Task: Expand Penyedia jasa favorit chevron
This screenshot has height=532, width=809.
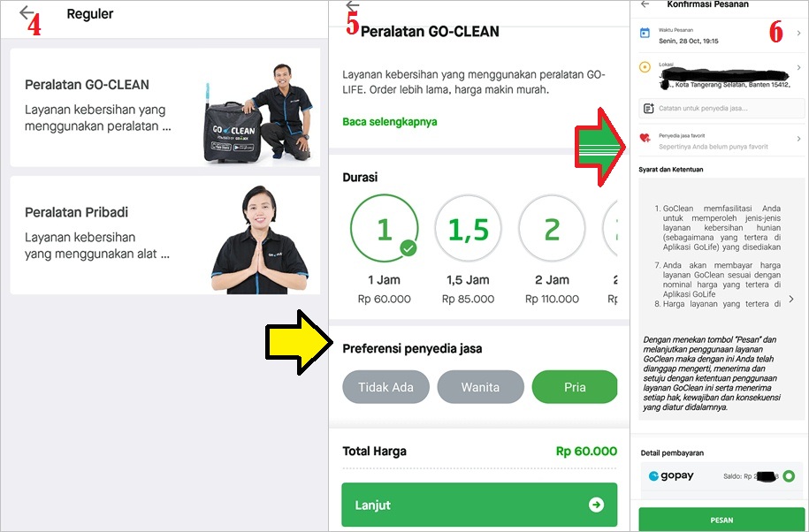Action: click(x=798, y=139)
